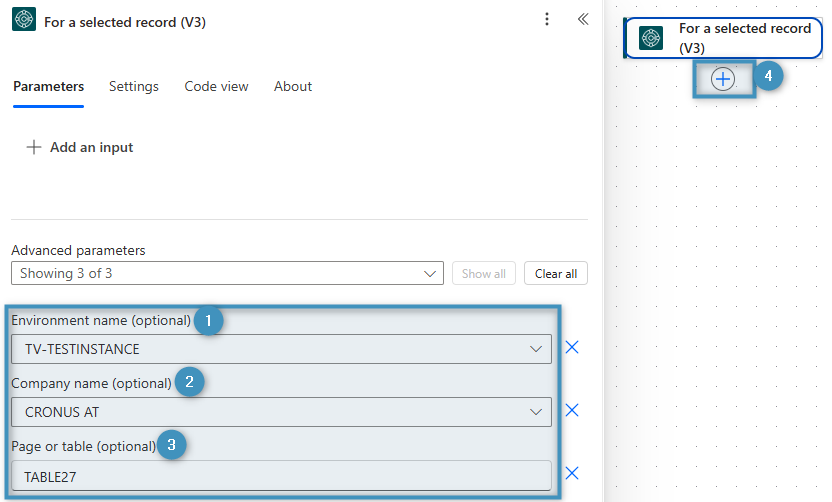The width and height of the screenshot is (832, 502).
Task: Open the About tab
Action: [x=293, y=86]
